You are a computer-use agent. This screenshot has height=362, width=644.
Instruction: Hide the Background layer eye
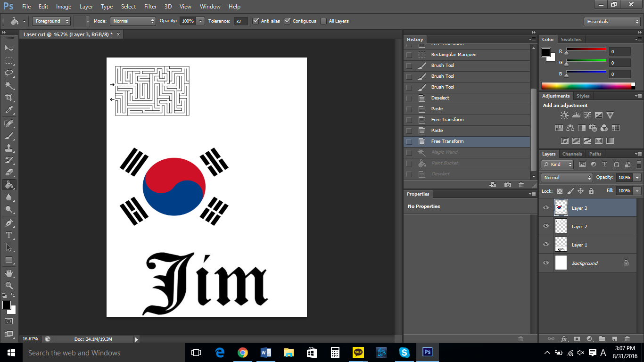546,263
